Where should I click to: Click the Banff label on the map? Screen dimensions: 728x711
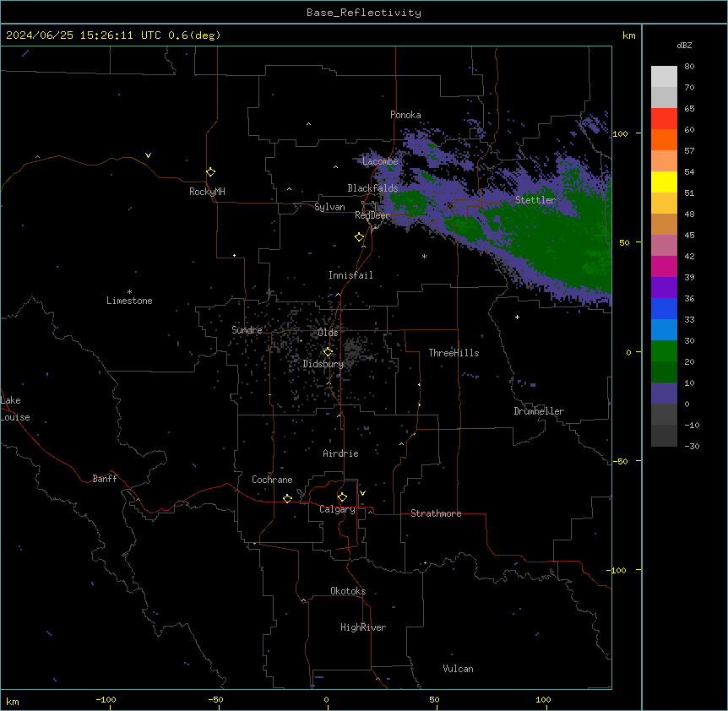105,479
